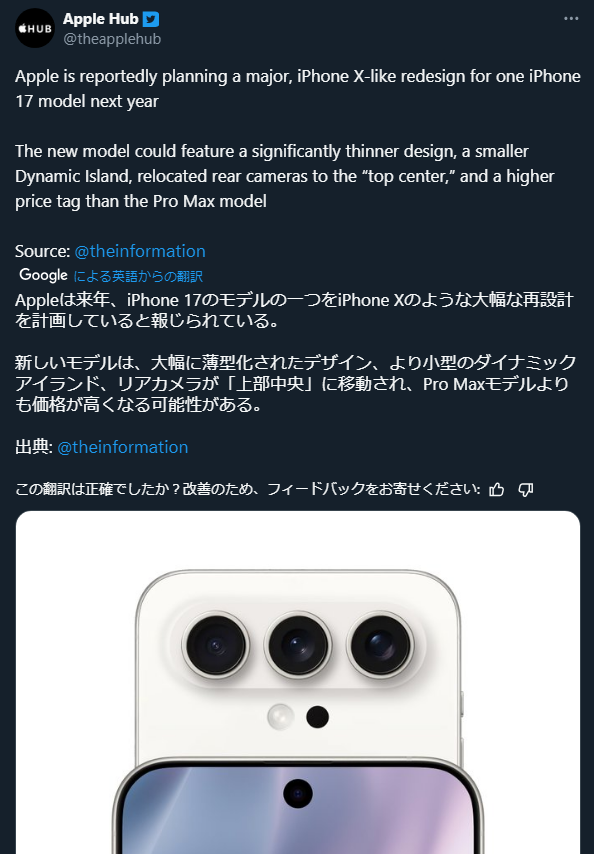Screen dimensions: 594x854
Task: Open the Apple Hub profile avatar
Action: click(x=35, y=28)
